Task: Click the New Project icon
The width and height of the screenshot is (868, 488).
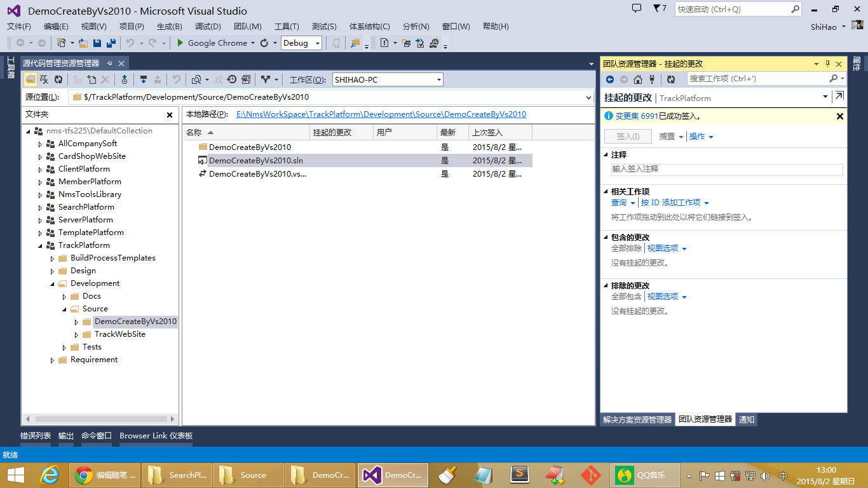Action: 61,43
